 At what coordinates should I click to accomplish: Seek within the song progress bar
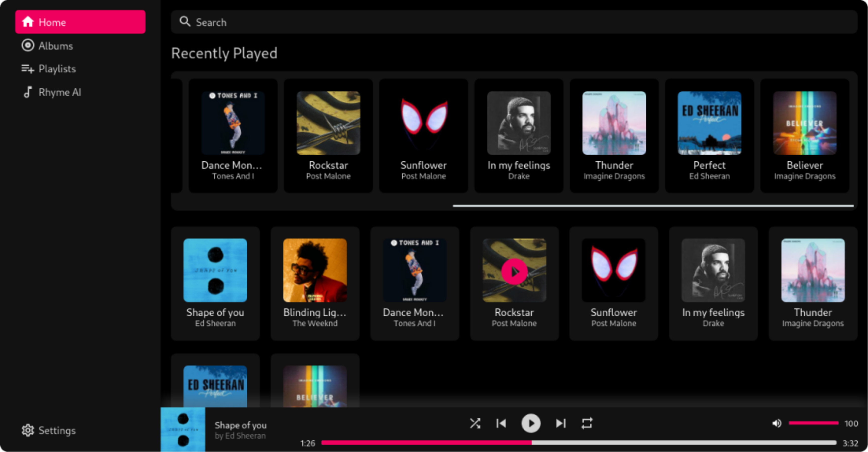coord(579,442)
